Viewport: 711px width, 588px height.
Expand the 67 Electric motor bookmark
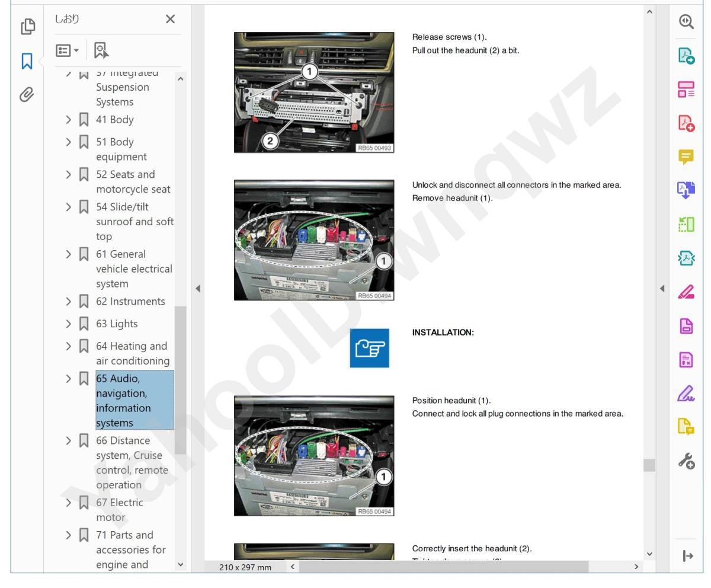point(69,503)
